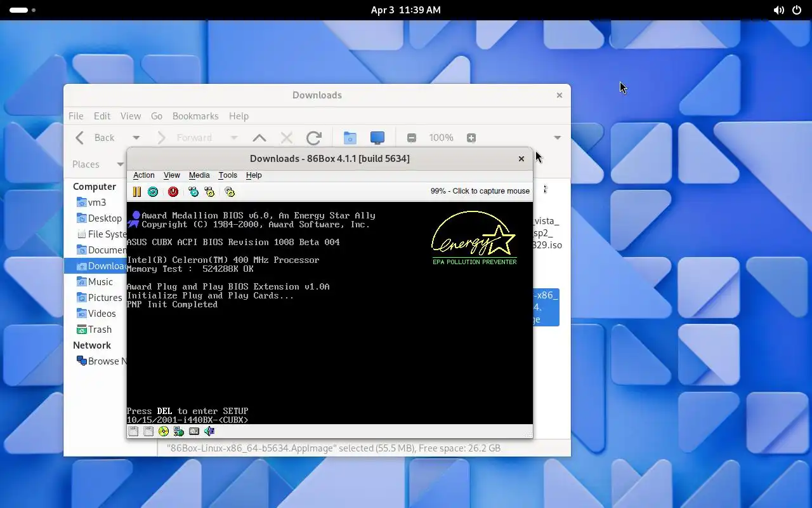Open the Bookmarks menu
This screenshot has width=812, height=508.
click(195, 116)
